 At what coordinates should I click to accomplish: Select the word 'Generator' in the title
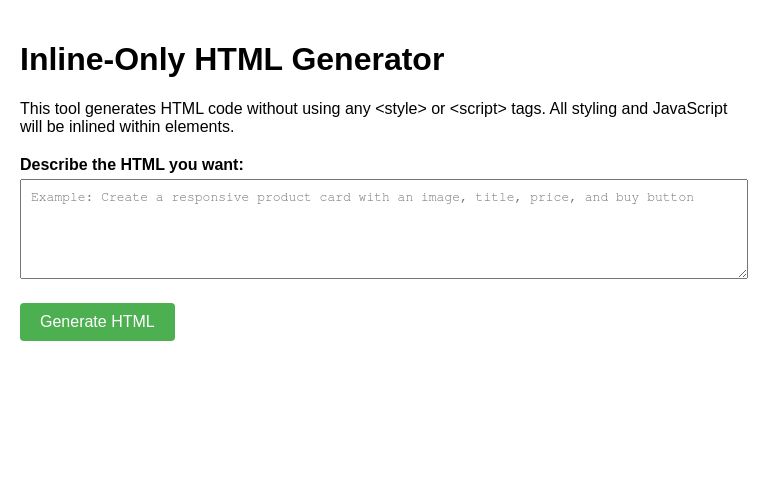[368, 59]
